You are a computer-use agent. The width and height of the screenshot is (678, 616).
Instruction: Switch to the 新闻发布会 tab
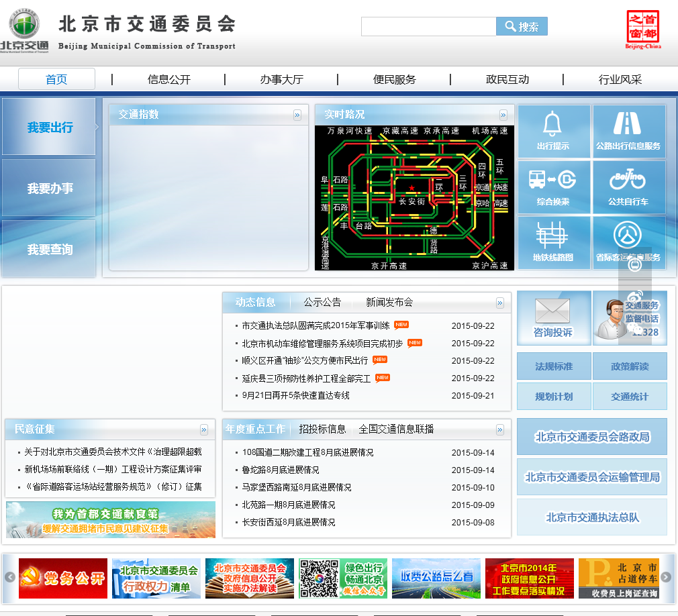coord(389,302)
